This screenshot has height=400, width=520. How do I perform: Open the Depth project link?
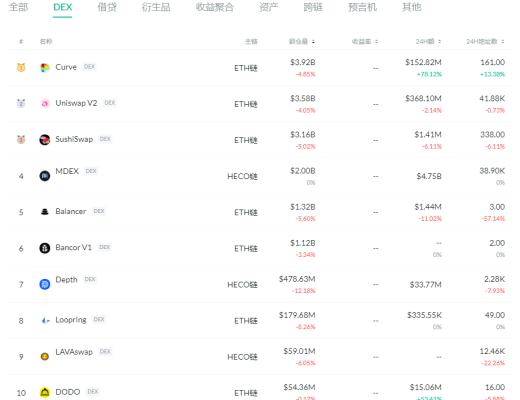(x=66, y=280)
